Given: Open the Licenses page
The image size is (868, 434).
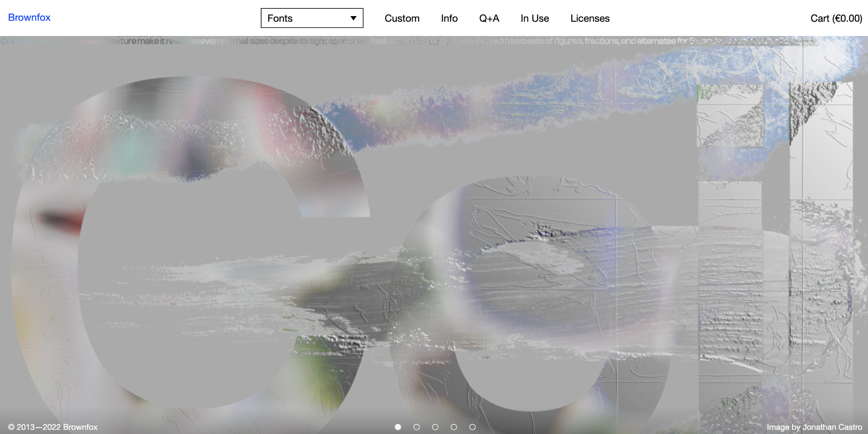Looking at the screenshot, I should click(590, 18).
